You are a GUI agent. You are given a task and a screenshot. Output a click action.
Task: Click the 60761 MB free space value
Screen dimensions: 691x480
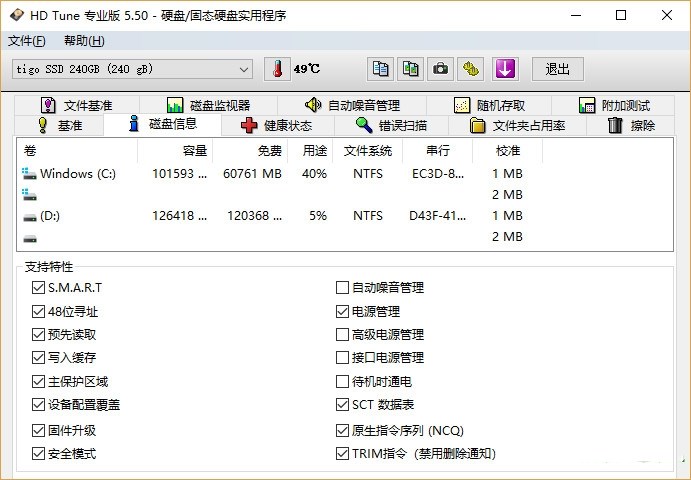(x=252, y=174)
